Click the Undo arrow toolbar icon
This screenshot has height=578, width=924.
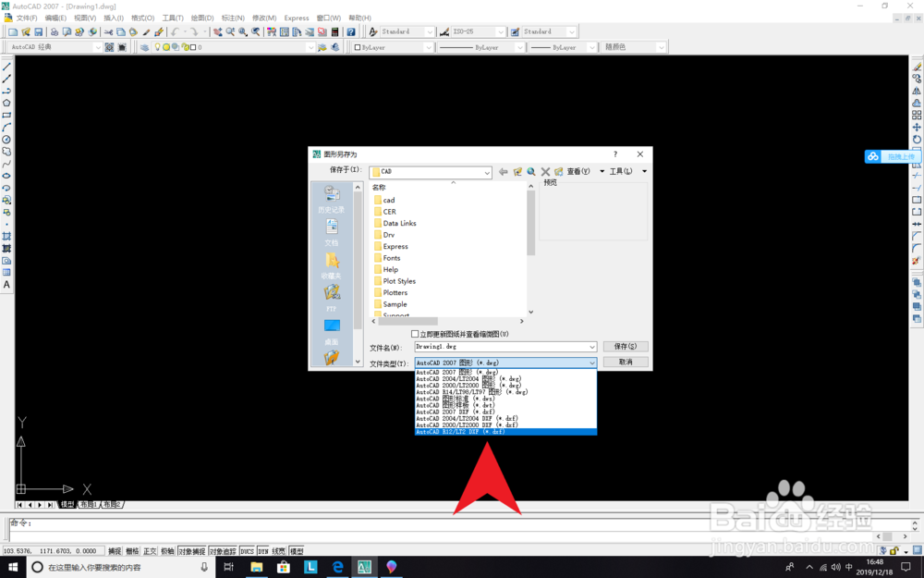pos(175,31)
